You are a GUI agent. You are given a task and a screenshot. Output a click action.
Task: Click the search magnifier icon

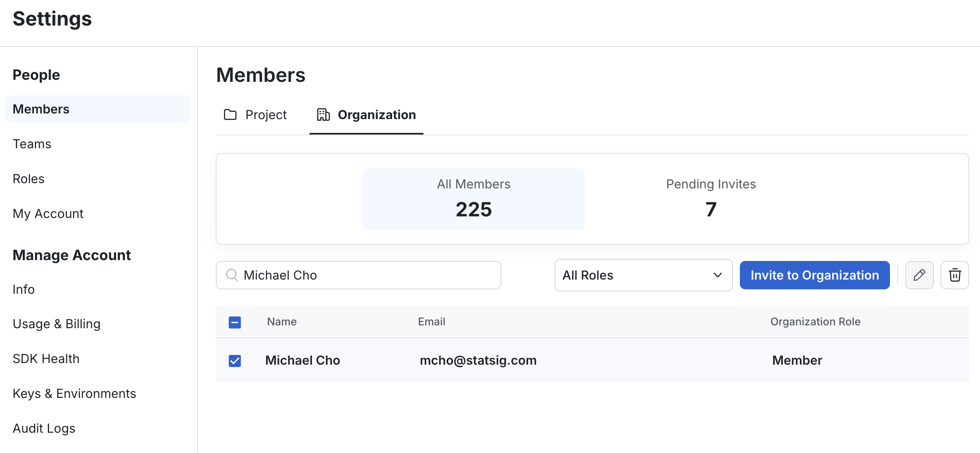[x=232, y=275]
